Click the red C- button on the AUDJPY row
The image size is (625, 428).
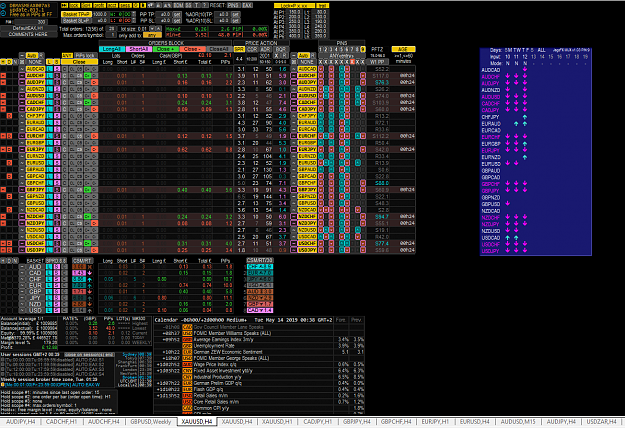(94, 82)
